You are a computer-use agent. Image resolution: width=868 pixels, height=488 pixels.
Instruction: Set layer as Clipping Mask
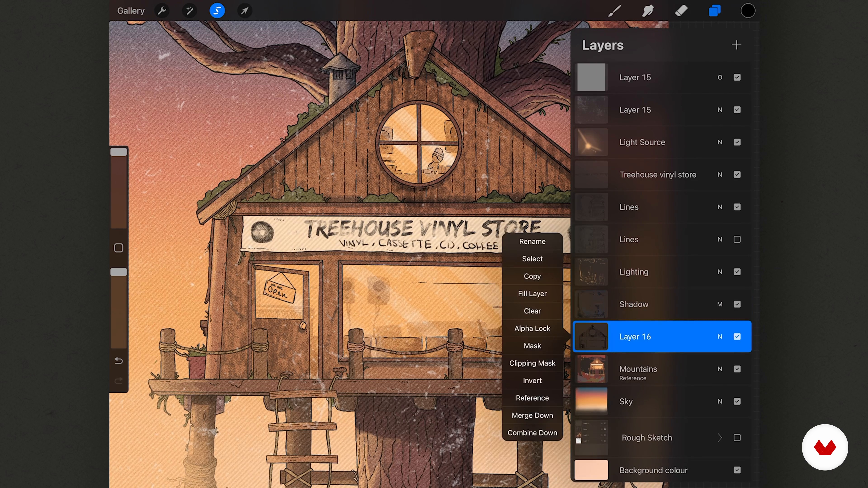[x=532, y=363]
